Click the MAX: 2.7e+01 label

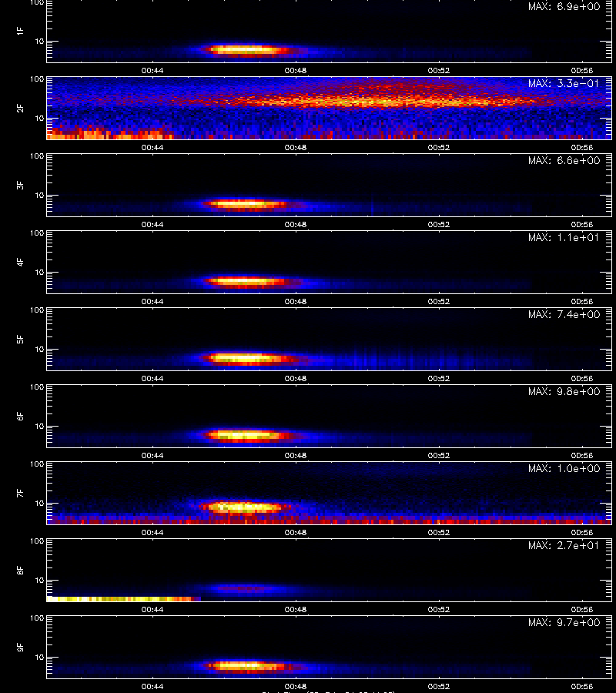(x=564, y=545)
